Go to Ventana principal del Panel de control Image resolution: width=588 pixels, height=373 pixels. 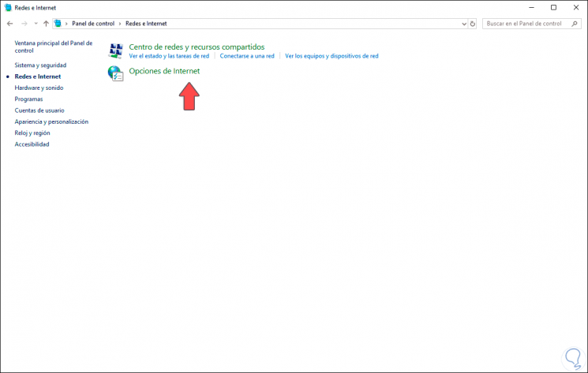click(53, 47)
